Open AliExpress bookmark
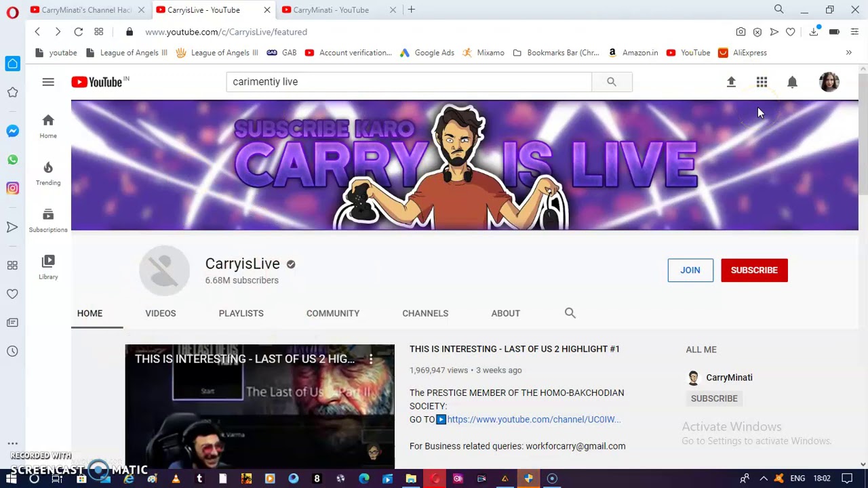The height and width of the screenshot is (488, 868). pos(743,53)
